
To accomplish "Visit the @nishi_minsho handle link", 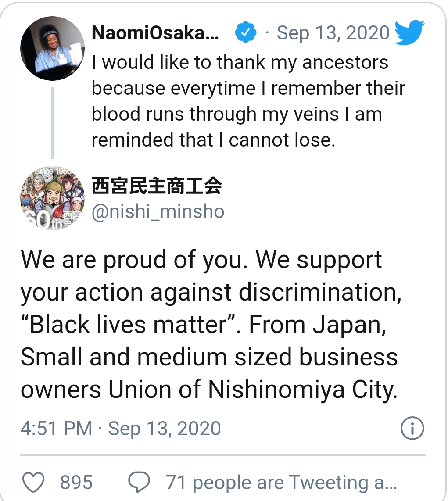I will 158,212.
